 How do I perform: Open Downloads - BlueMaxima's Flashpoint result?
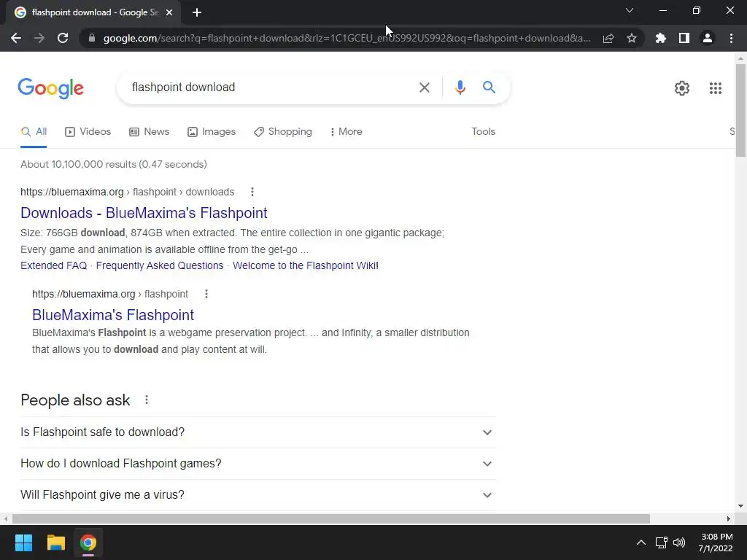144,213
